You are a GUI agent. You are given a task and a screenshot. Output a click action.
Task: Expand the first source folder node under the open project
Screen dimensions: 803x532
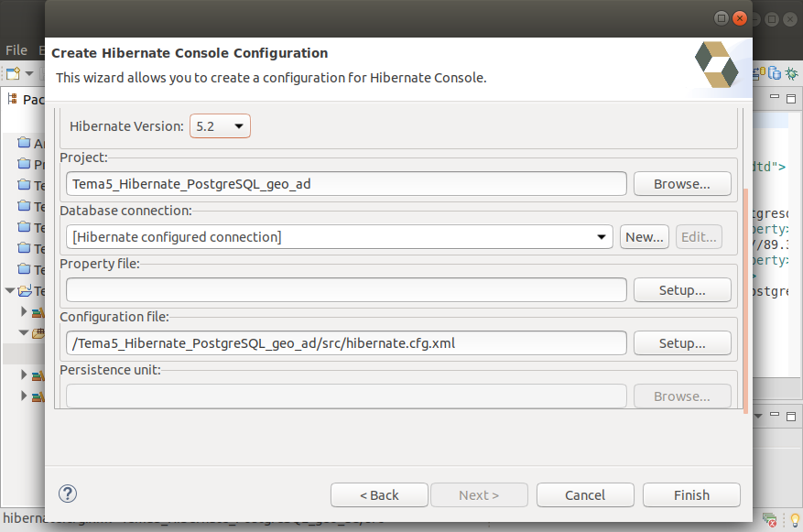coord(24,310)
